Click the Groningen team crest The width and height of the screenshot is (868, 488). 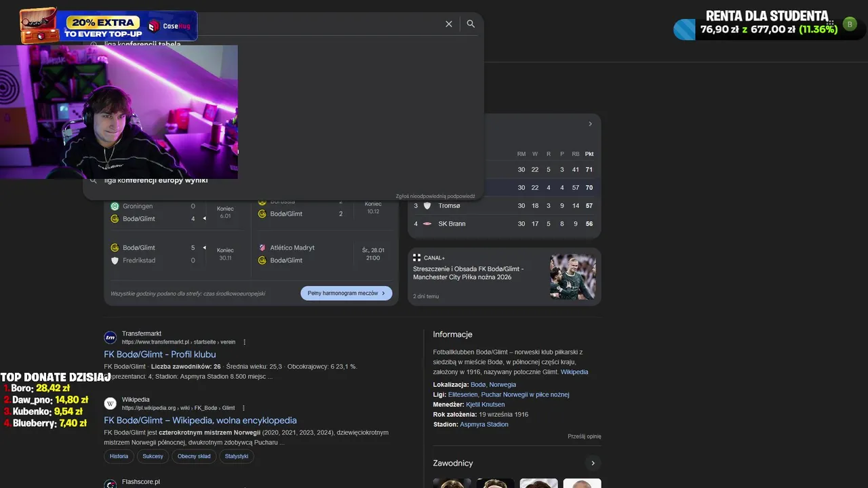(115, 206)
